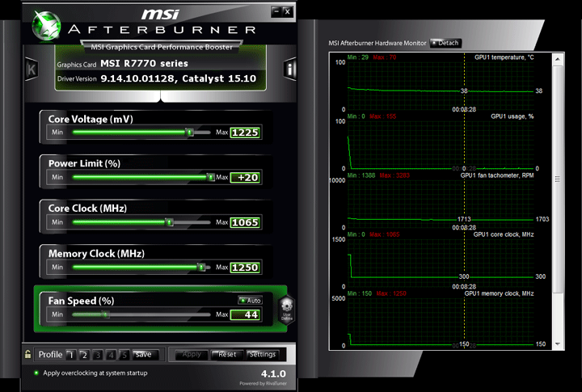Close the Afterburner window

pos(288,12)
